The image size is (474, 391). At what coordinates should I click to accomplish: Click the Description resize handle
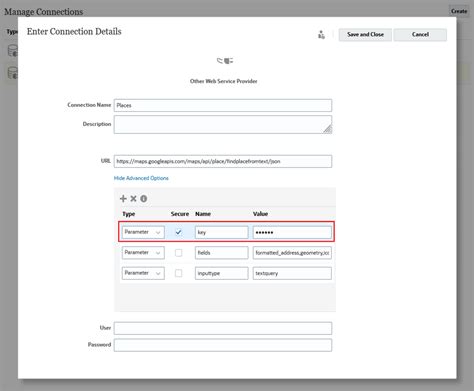pyautogui.click(x=328, y=129)
